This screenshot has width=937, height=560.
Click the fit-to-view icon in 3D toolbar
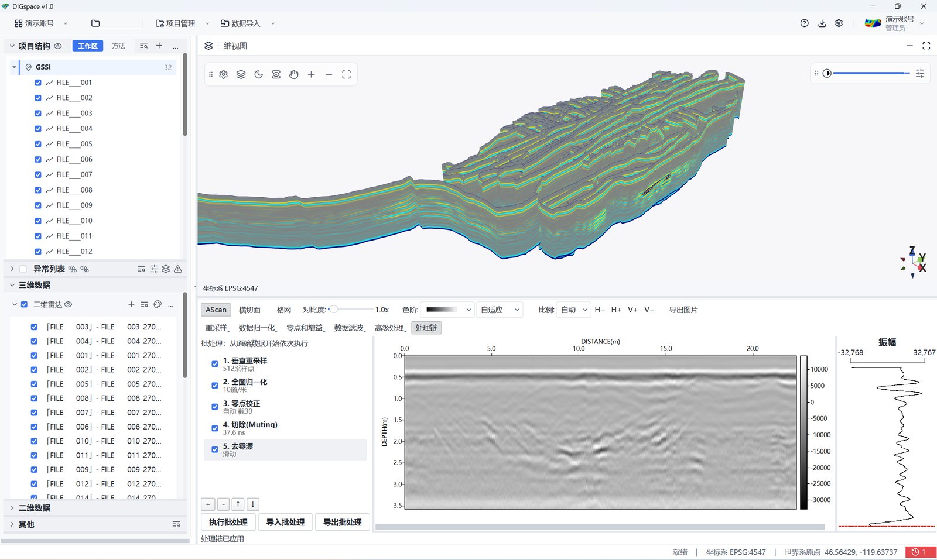click(346, 74)
